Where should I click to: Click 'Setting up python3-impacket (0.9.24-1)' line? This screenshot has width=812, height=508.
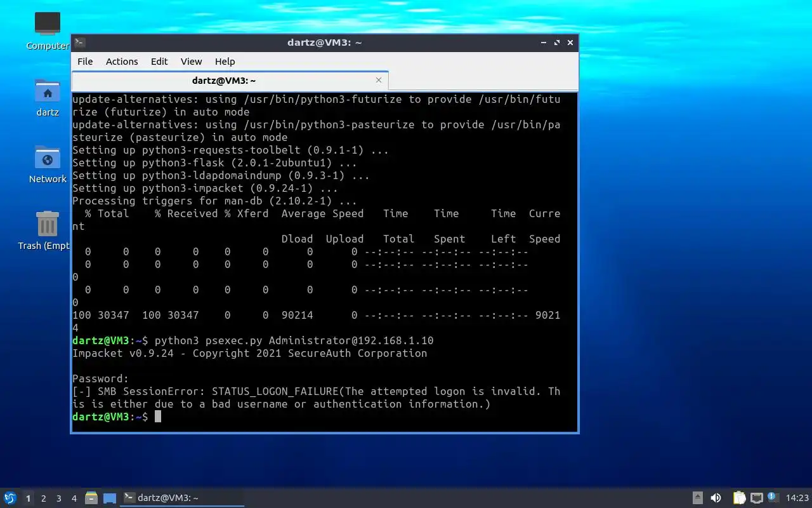click(205, 188)
